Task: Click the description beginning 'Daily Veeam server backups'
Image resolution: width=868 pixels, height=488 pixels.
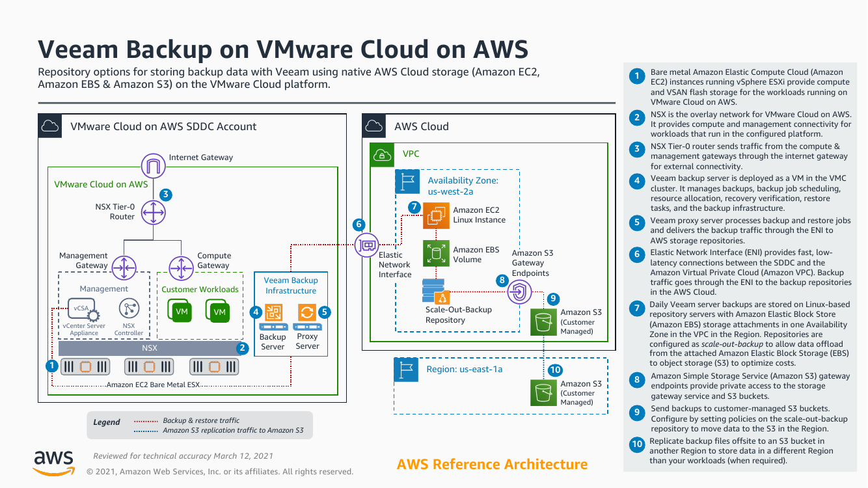Action: [x=750, y=334]
